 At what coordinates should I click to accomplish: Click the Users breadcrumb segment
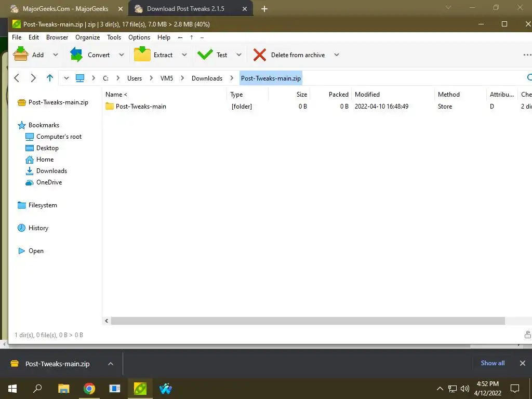(x=135, y=78)
